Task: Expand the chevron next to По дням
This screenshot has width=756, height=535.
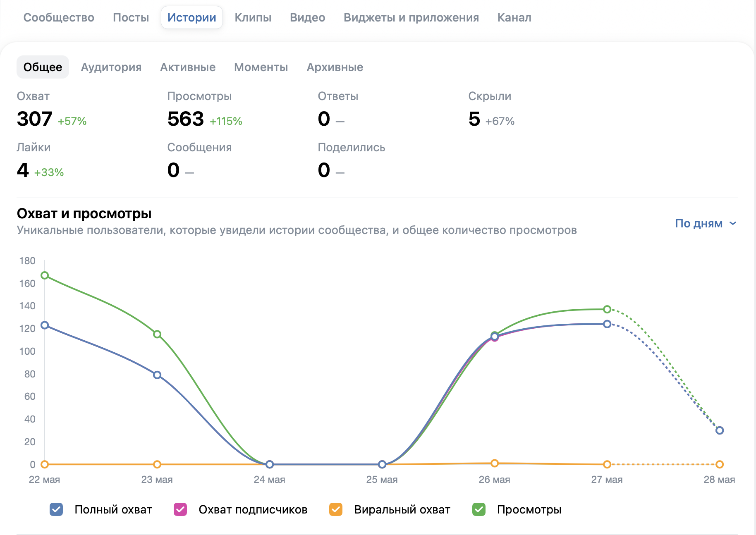Action: pyautogui.click(x=733, y=223)
